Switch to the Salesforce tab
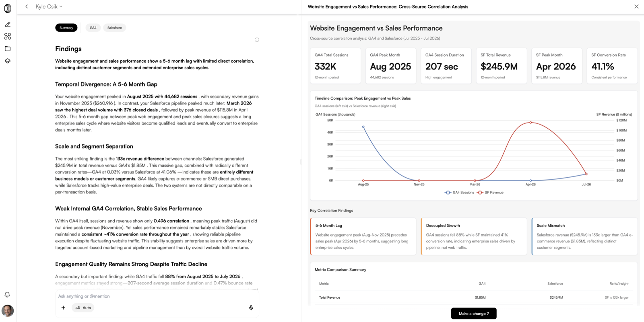The height and width of the screenshot is (322, 644). 115,28
